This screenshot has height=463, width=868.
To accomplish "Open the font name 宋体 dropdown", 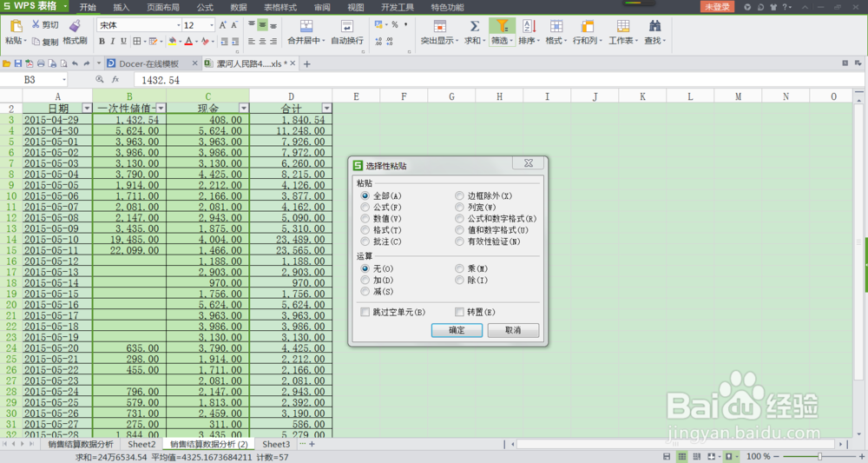I will tap(178, 25).
